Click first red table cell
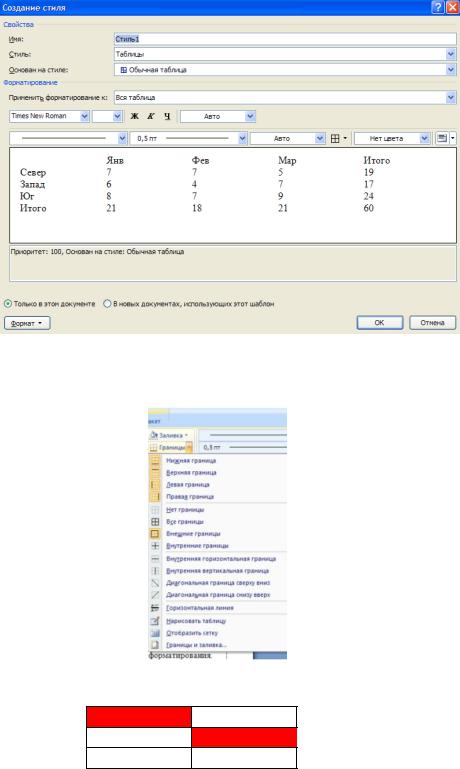This screenshot has width=460, height=769. (139, 717)
